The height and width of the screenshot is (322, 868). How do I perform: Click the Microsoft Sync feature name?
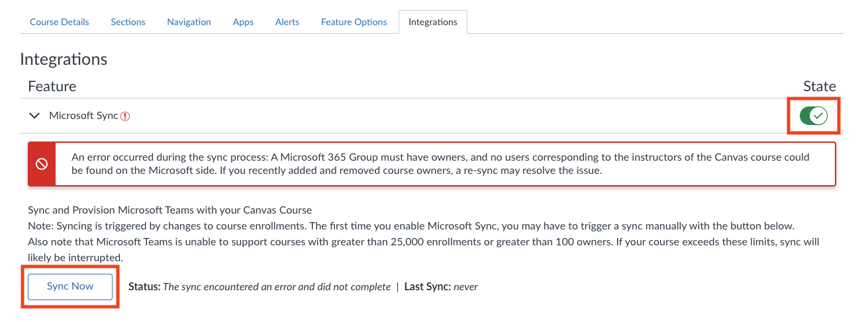83,116
